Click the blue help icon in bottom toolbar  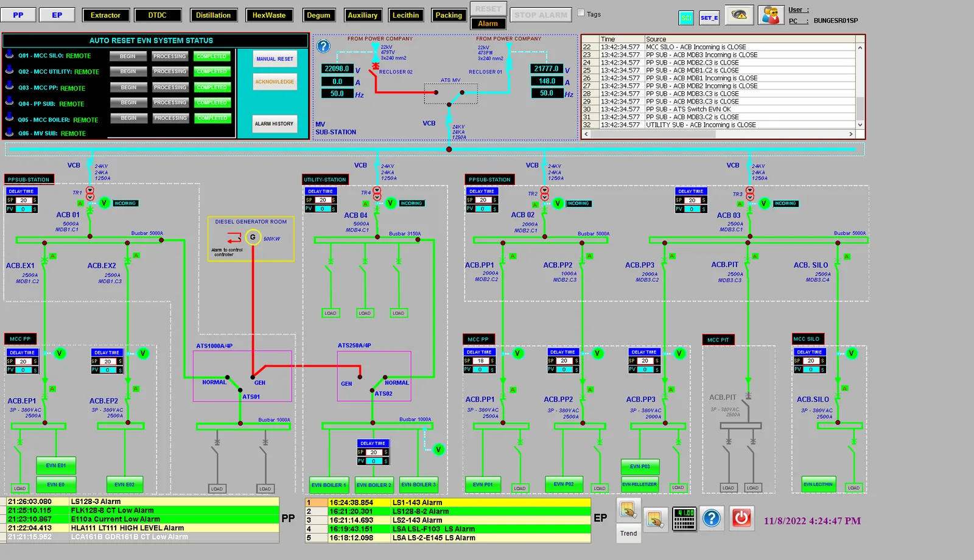[x=712, y=519]
